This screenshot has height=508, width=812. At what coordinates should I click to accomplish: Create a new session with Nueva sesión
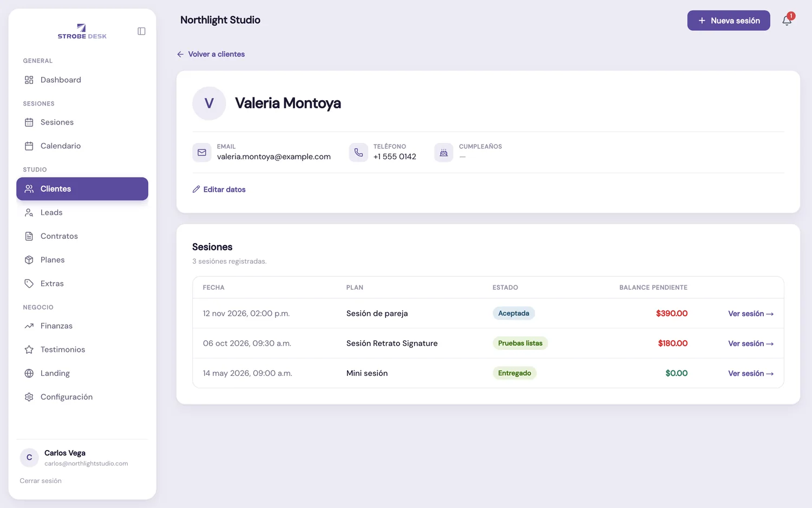[729, 21]
